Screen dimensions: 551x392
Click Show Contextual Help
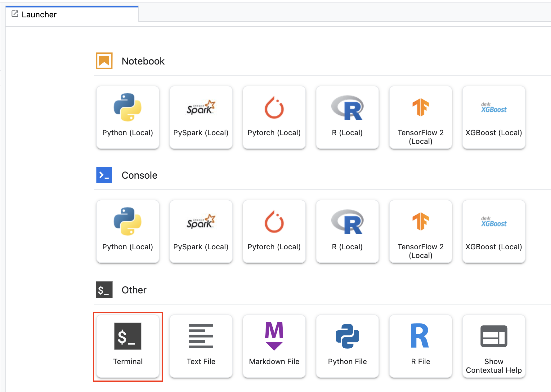494,346
